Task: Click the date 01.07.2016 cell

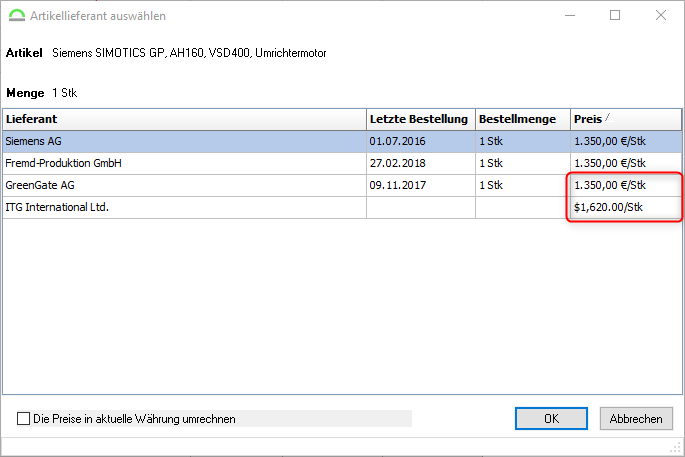Action: point(421,142)
